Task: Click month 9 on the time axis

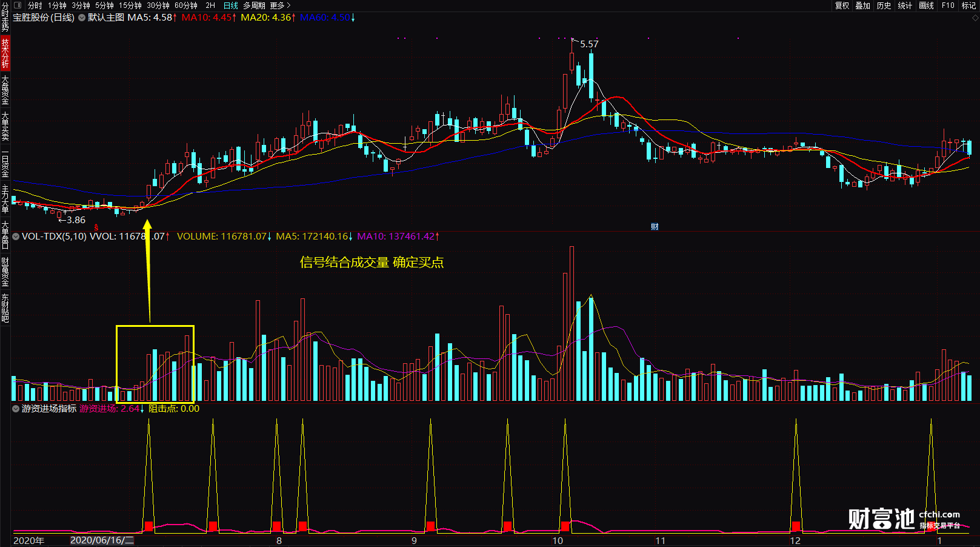Action: 414,540
